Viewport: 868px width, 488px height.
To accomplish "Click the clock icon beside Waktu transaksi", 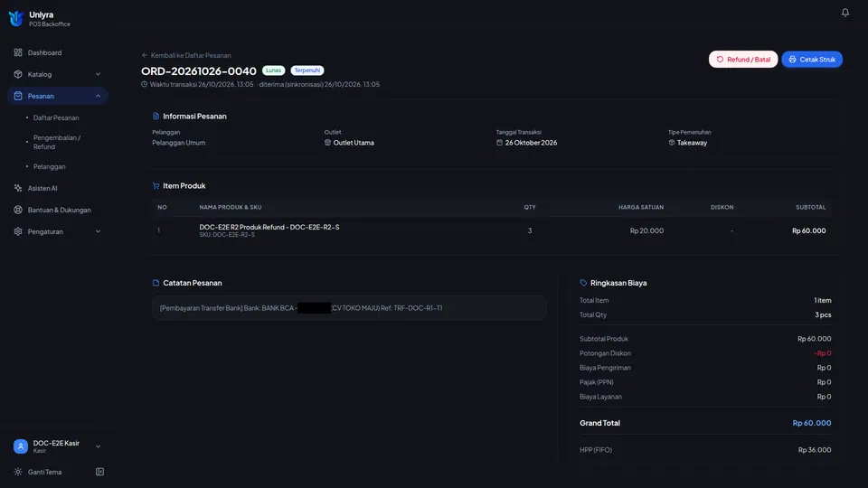I will pos(144,84).
